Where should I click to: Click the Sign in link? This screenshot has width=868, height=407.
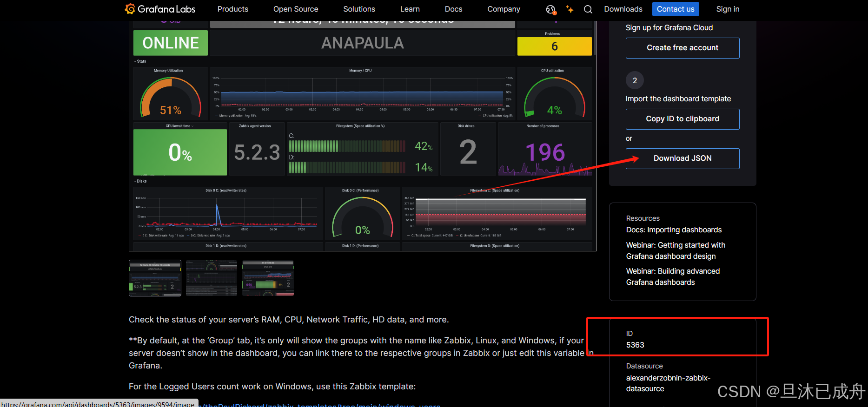click(728, 9)
